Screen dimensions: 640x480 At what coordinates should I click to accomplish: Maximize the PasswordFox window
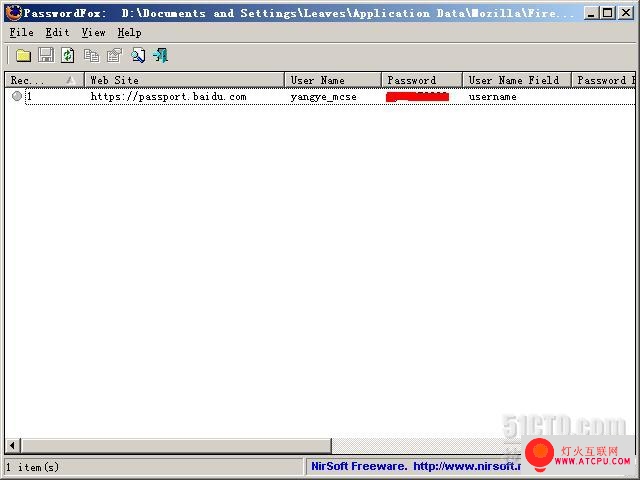click(x=608, y=13)
